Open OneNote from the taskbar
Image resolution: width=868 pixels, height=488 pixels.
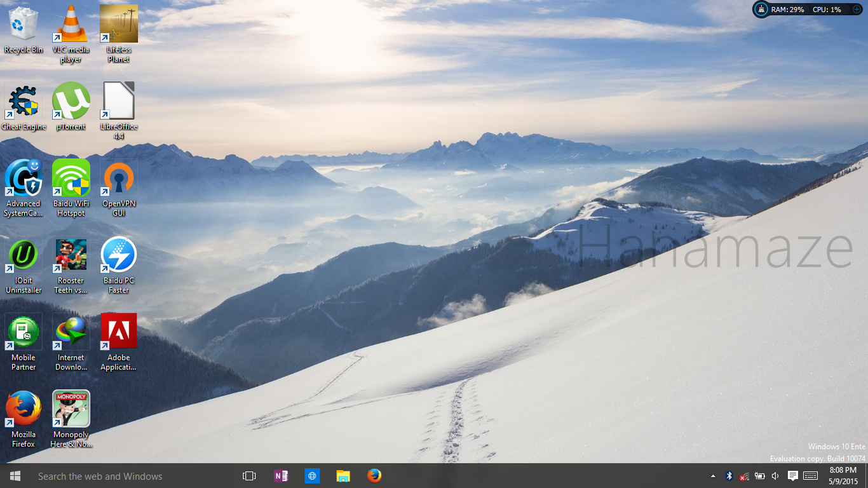pyautogui.click(x=280, y=475)
